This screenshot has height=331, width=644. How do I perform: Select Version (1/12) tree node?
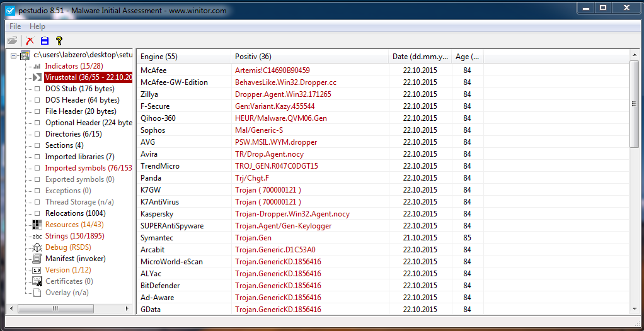[68, 271]
